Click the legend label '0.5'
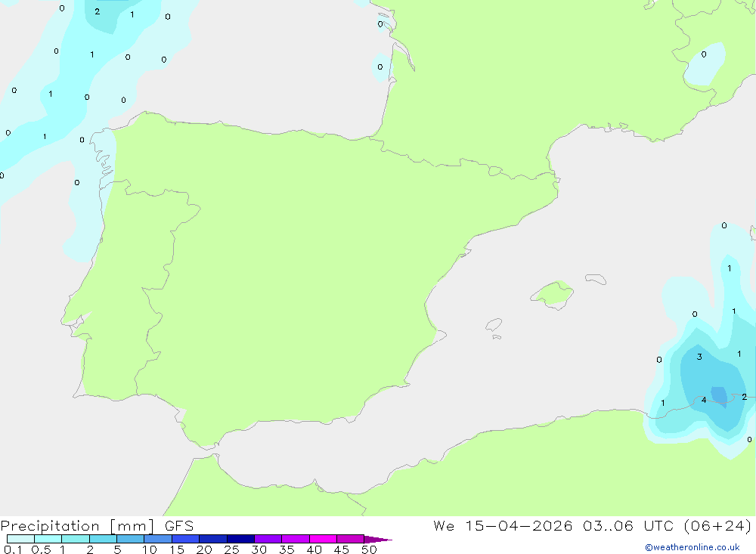Viewport: 756px width, 554px height. click(41, 549)
